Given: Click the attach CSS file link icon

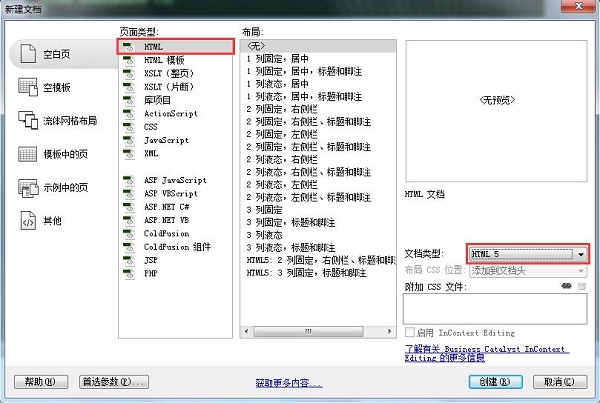Looking at the screenshot, I should tap(566, 286).
